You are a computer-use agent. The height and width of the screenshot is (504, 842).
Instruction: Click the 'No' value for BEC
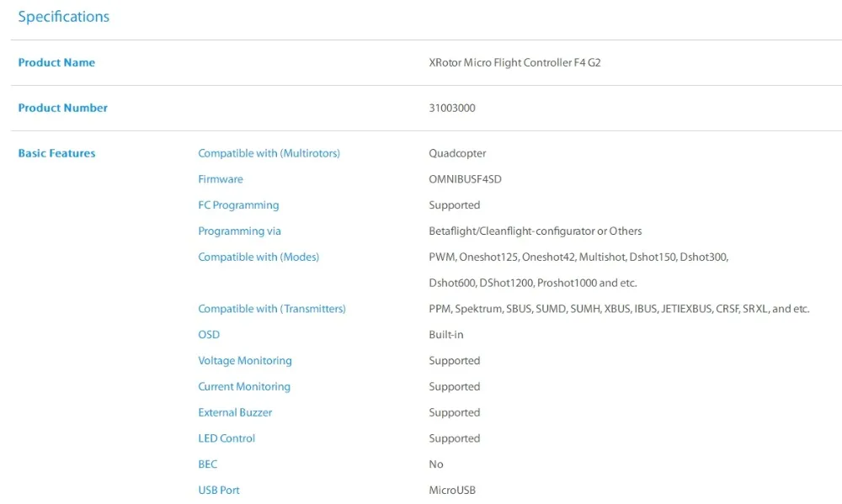click(x=435, y=464)
